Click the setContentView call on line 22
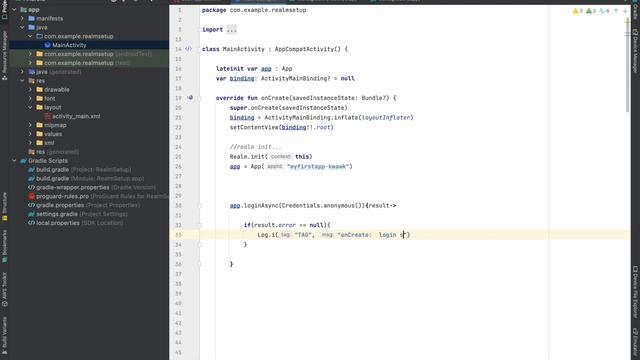The width and height of the screenshot is (640, 360). [282, 127]
